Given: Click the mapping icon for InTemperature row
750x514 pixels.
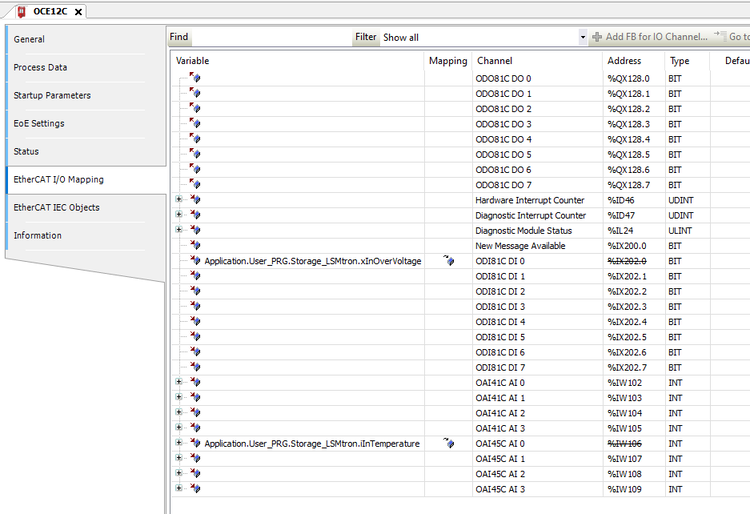Looking at the screenshot, I should pos(447,443).
